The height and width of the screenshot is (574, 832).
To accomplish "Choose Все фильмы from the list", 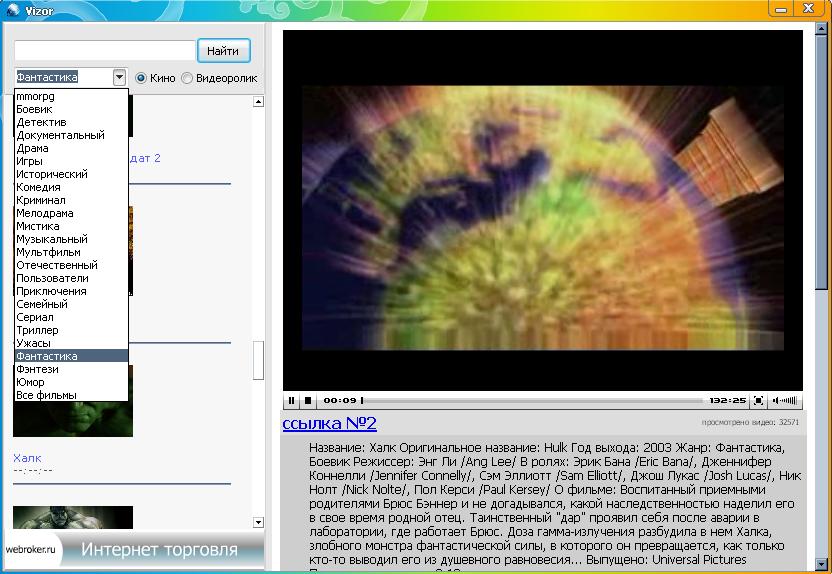I will [71, 395].
